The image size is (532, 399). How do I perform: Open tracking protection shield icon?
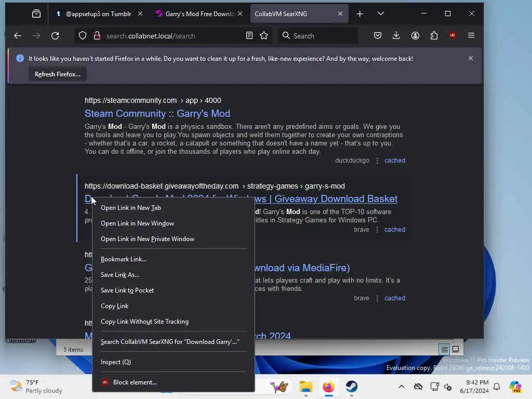[x=83, y=36]
